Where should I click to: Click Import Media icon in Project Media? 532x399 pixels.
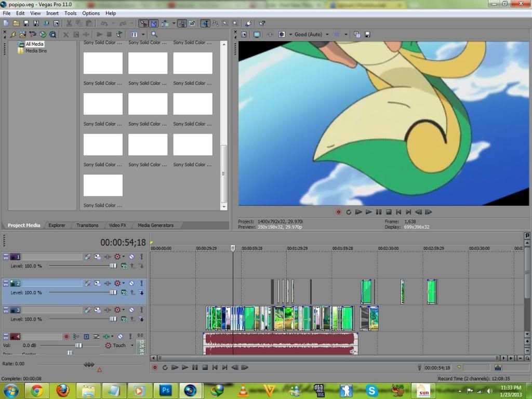point(23,35)
